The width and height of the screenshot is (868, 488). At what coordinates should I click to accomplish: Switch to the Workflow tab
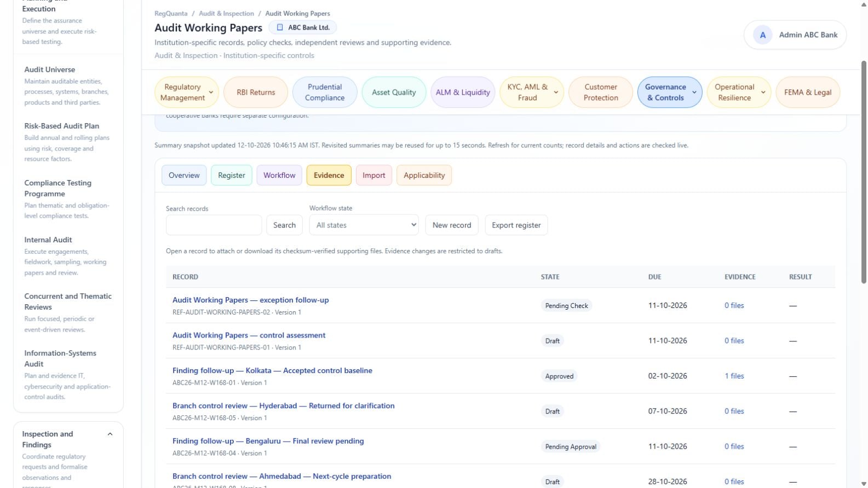click(279, 175)
